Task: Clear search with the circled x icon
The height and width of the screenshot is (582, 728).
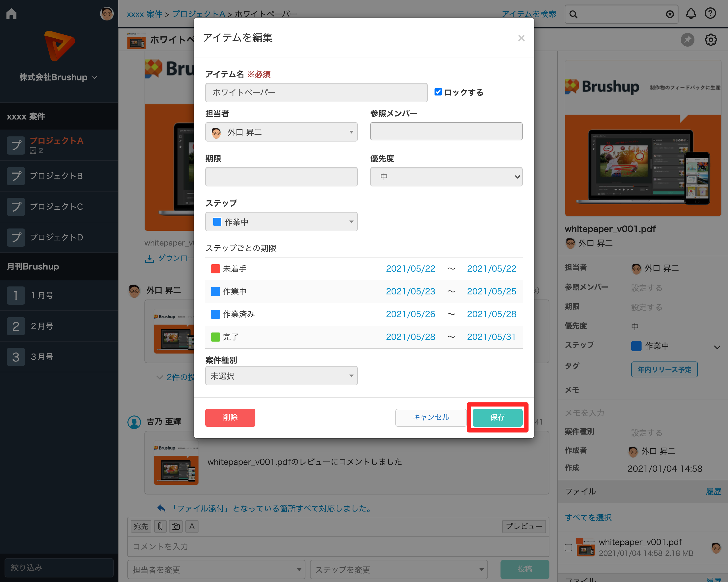Action: (670, 14)
